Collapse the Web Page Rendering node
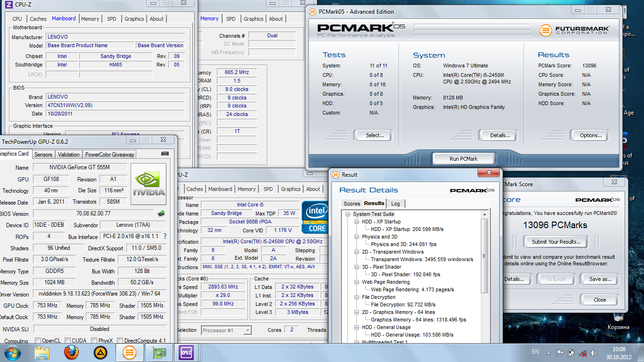 (357, 282)
